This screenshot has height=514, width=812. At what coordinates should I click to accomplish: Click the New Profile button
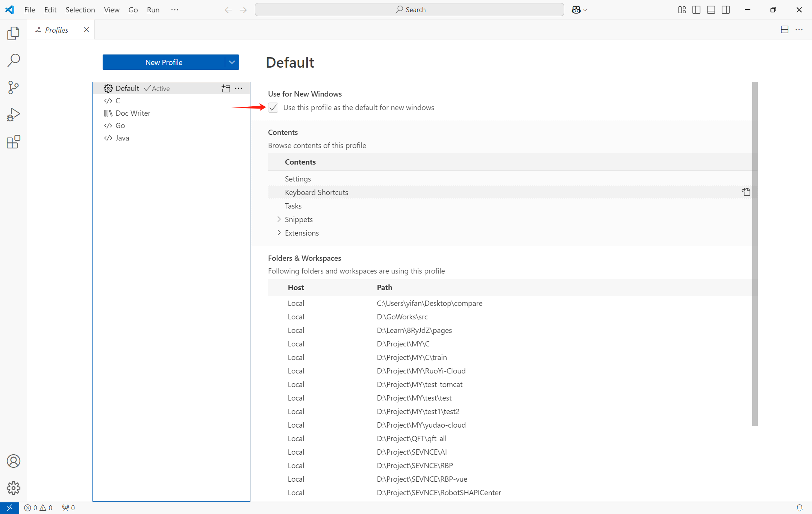(x=164, y=62)
